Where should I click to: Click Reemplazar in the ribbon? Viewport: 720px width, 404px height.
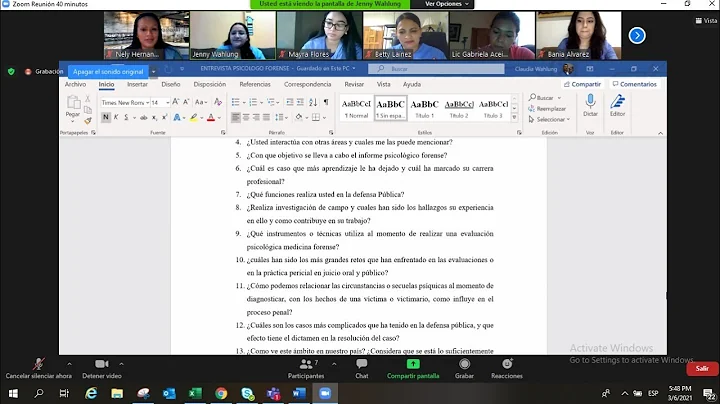click(547, 109)
